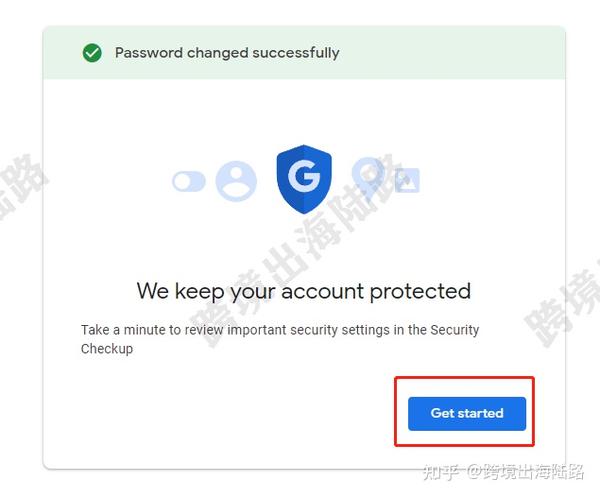Viewport: 600px width, 497px height.
Task: Click Get started button
Action: coord(467,414)
